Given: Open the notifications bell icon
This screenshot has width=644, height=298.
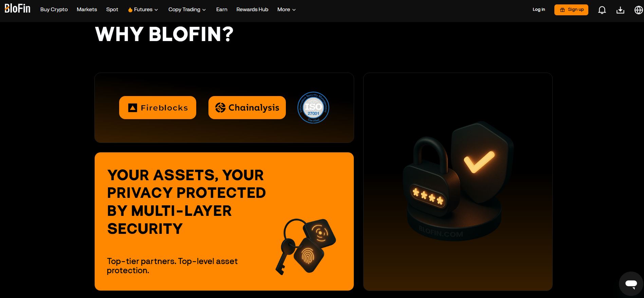Looking at the screenshot, I should (x=602, y=10).
